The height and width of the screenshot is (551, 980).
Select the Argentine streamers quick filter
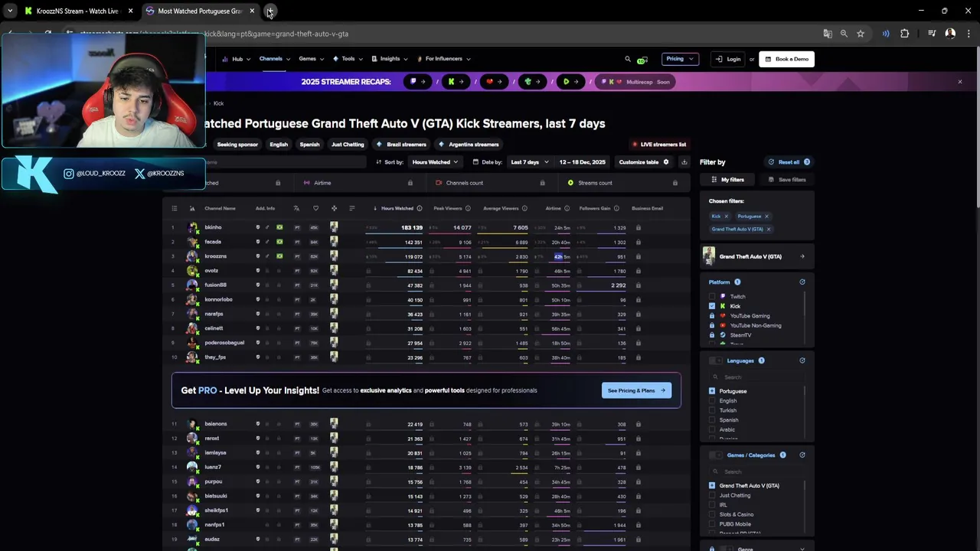pyautogui.click(x=469, y=145)
